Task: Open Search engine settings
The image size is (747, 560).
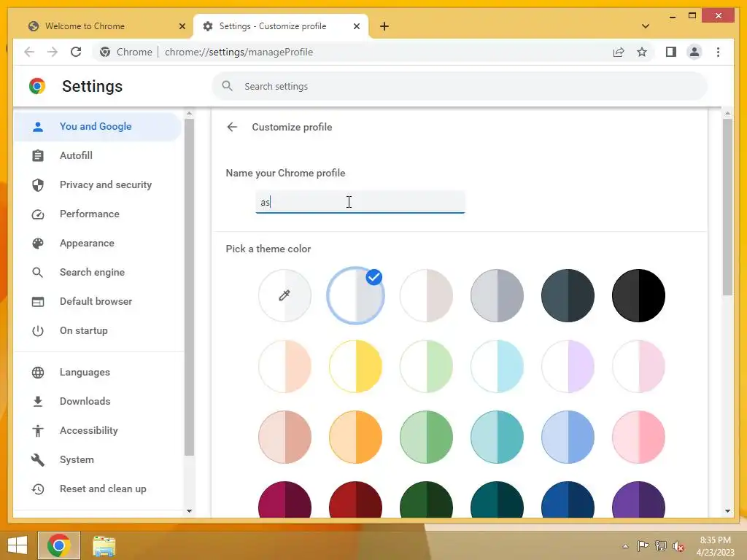Action: tap(98, 273)
